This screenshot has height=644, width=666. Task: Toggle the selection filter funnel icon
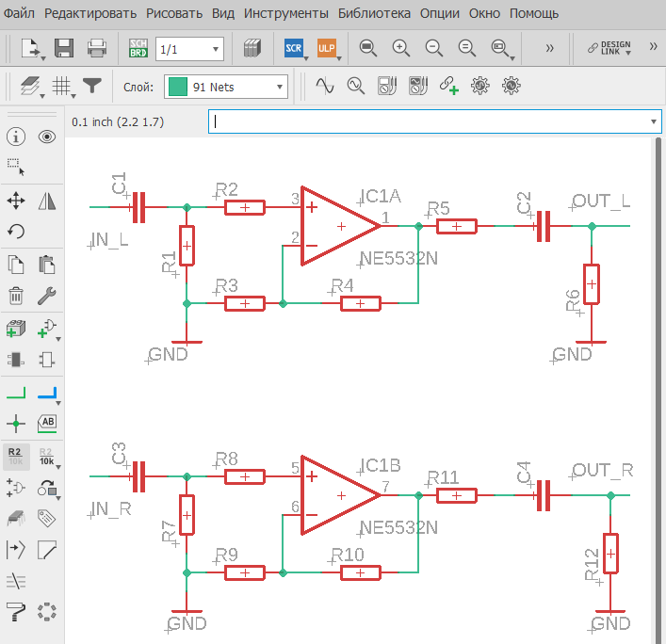[92, 87]
